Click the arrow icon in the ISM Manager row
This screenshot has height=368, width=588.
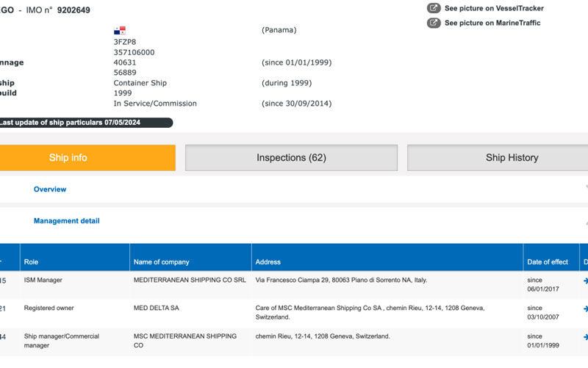pyautogui.click(x=585, y=281)
